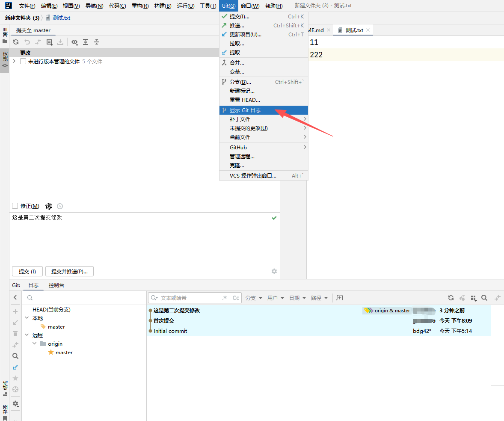Toggle match case Cc in log search

[x=236, y=298]
